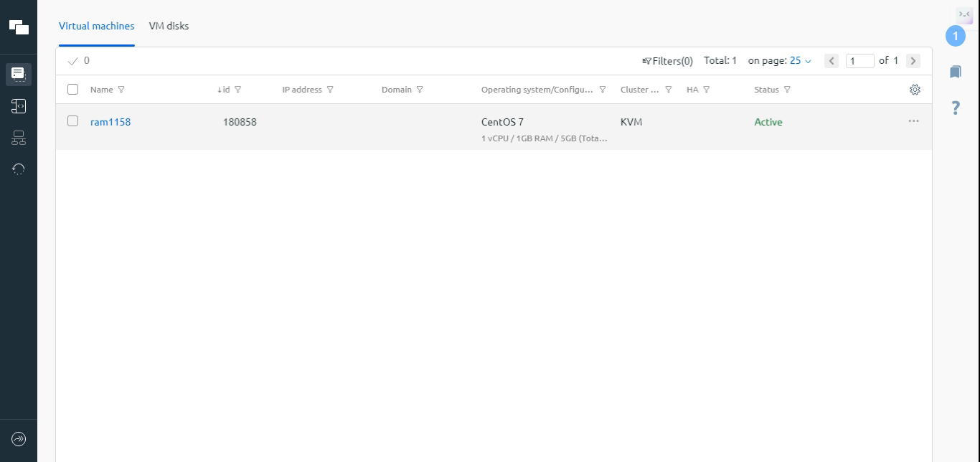Open the backups sidebar icon
The width and height of the screenshot is (980, 462).
19,169
